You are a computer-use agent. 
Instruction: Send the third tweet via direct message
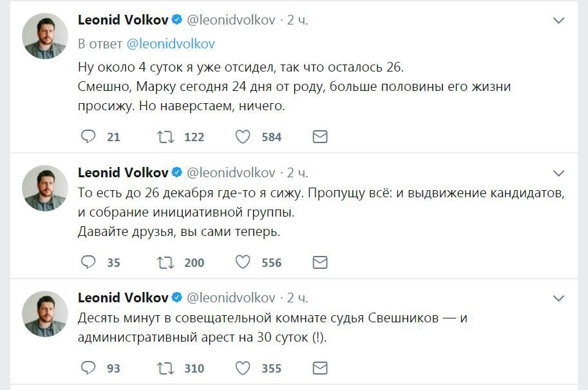point(319,368)
